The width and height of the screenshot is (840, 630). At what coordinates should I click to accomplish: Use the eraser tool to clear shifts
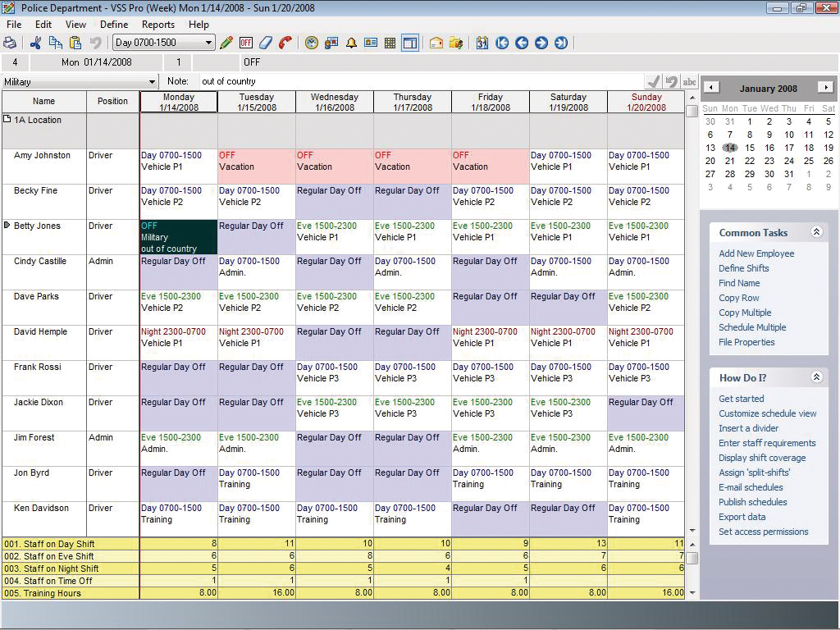click(x=265, y=43)
